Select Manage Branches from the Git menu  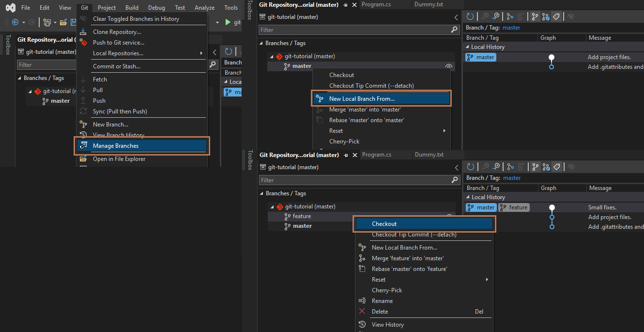(116, 146)
